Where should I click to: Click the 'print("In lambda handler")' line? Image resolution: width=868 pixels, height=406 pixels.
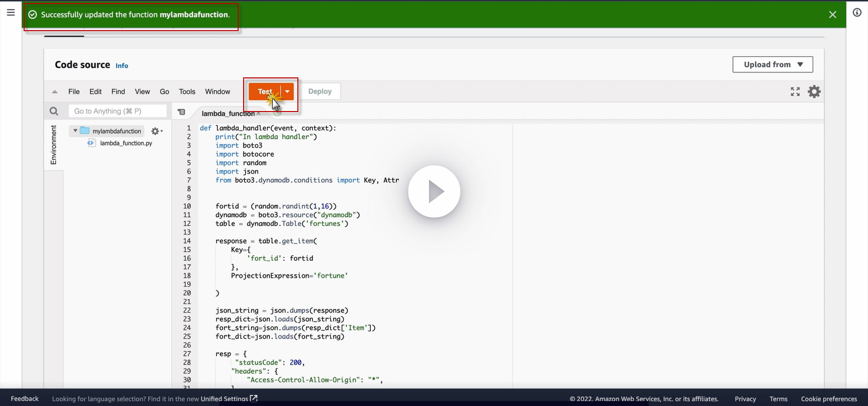click(x=266, y=137)
